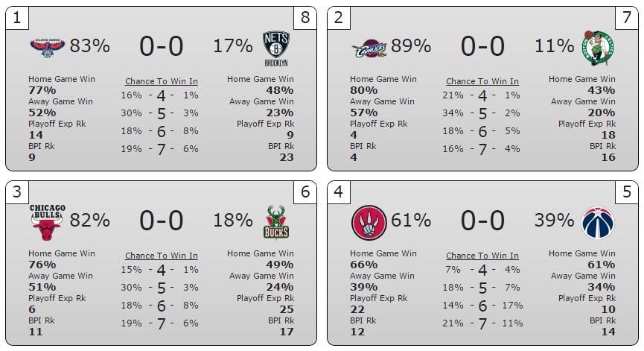Select the Wizards 39% series win probability

tap(554, 220)
